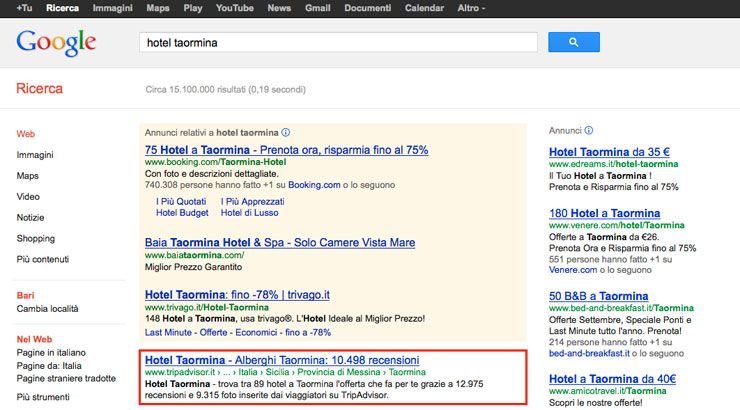Open News in the top bar
The height and width of the screenshot is (410, 740).
coord(279,8)
